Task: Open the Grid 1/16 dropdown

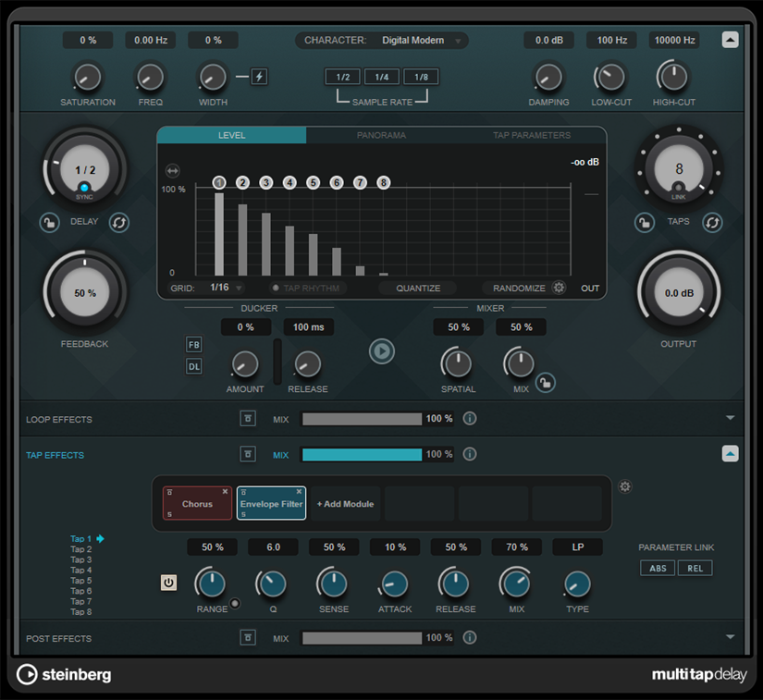Action: pyautogui.click(x=226, y=288)
